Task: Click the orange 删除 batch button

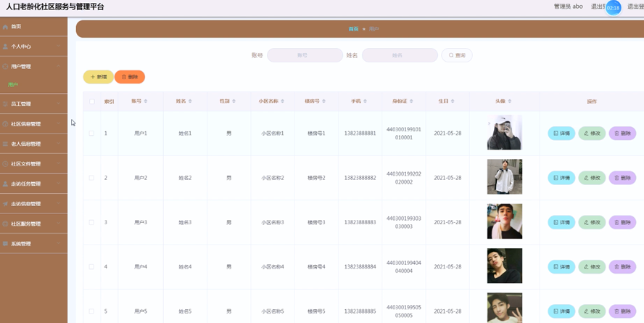Action: click(x=130, y=77)
